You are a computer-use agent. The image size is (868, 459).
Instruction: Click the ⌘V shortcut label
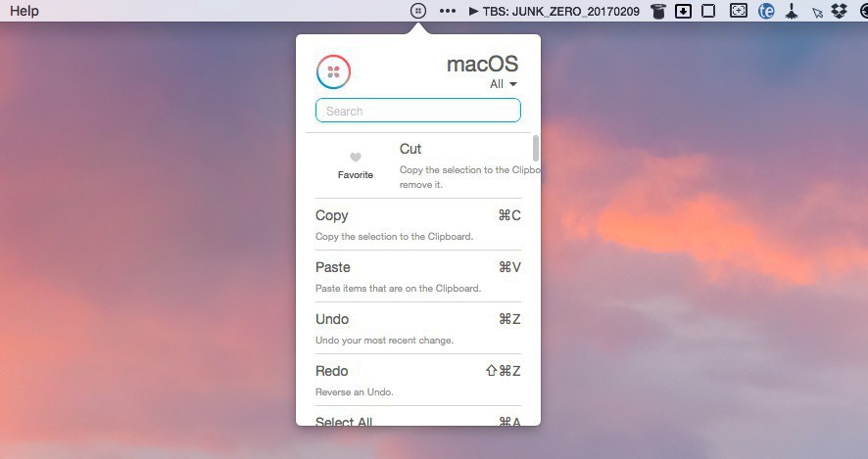click(x=509, y=267)
